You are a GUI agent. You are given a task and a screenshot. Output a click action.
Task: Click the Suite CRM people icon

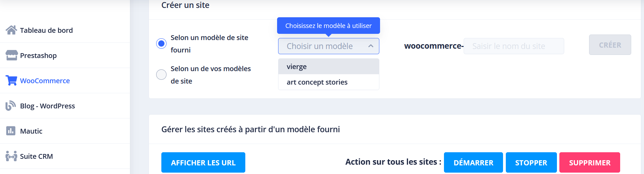[11, 156]
